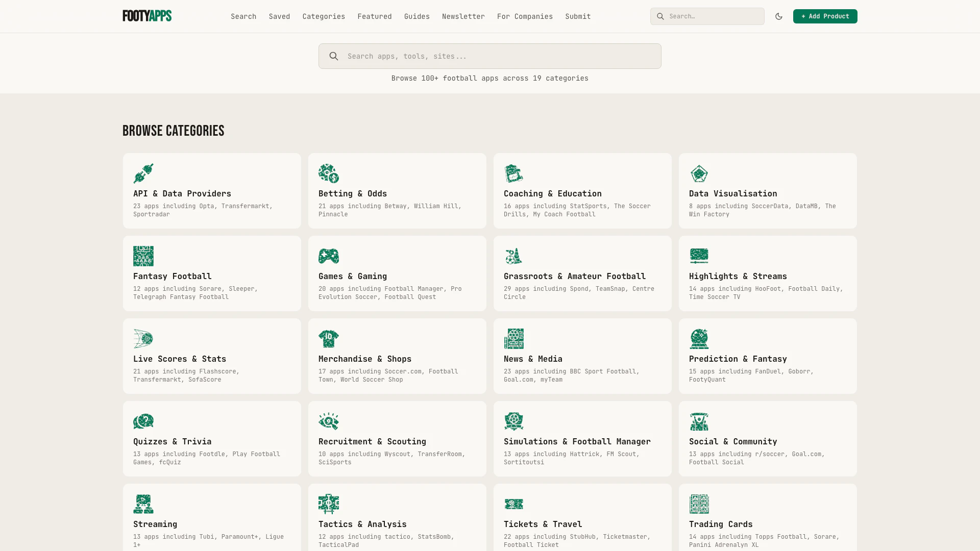
Task: Click the Recruitment & Scouting eye icon
Action: tap(329, 421)
